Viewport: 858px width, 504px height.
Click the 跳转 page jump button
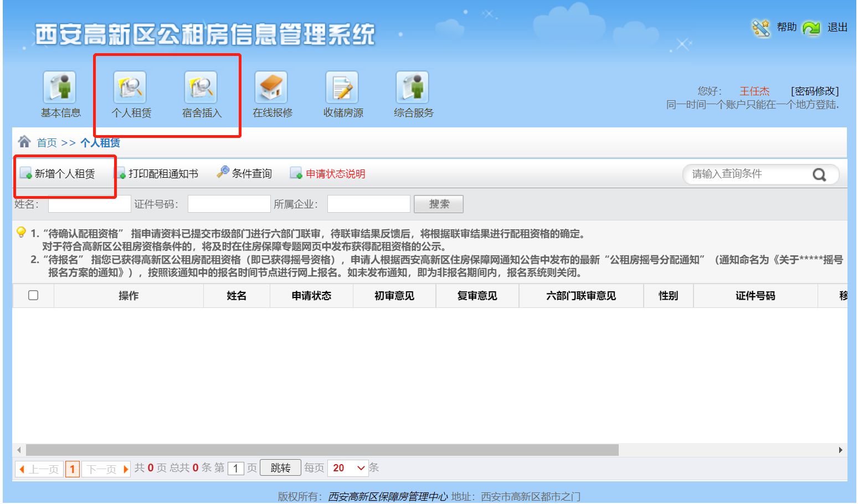pos(280,469)
